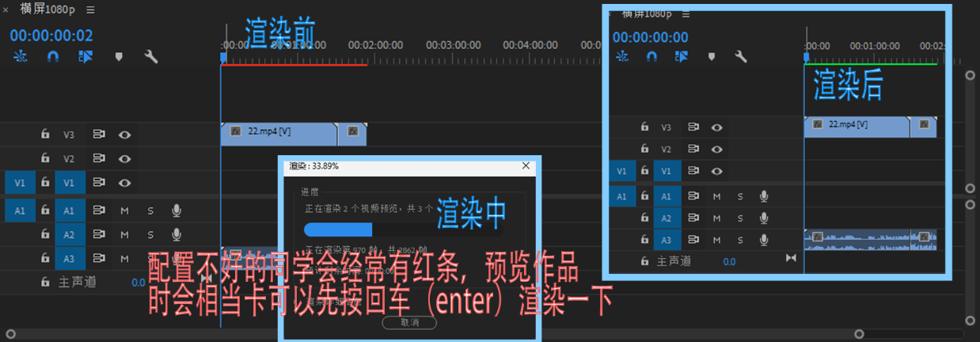This screenshot has width=980, height=342.
Task: Hide the V3 track eye in left timeline
Action: coord(124,135)
